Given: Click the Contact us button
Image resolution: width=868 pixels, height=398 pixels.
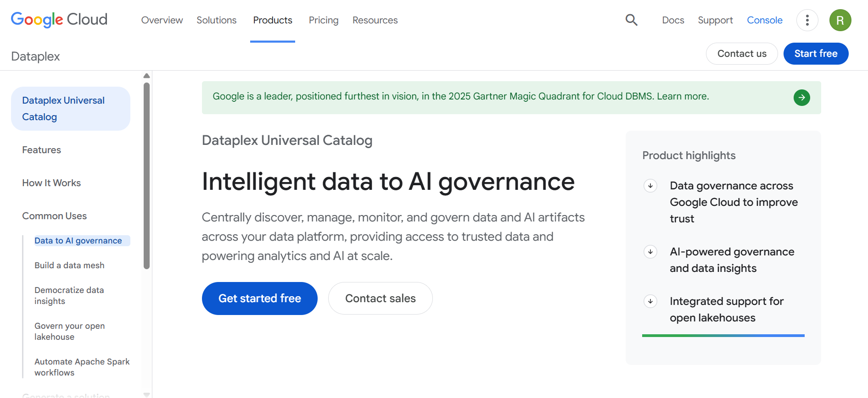Looking at the screenshot, I should tap(742, 54).
